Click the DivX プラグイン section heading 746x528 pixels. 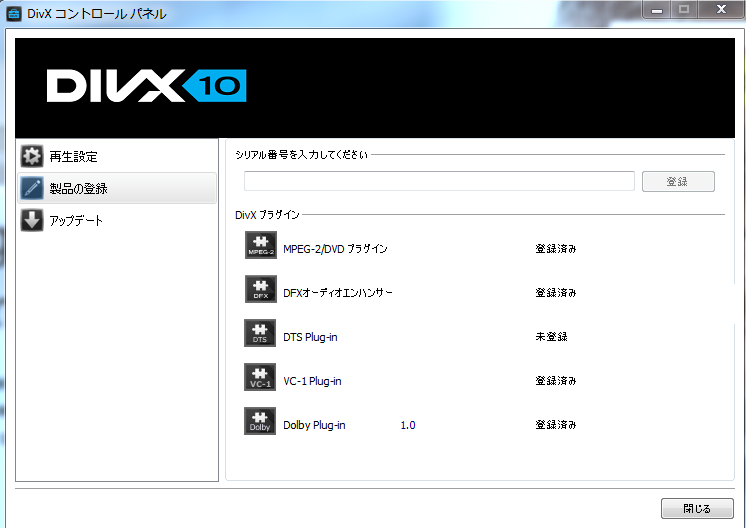[267, 215]
